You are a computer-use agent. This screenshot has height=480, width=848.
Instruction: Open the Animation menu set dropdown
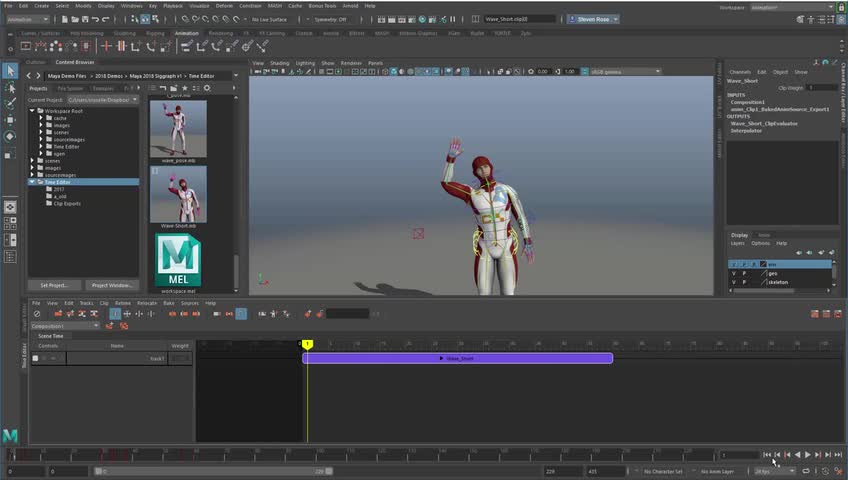pos(27,19)
